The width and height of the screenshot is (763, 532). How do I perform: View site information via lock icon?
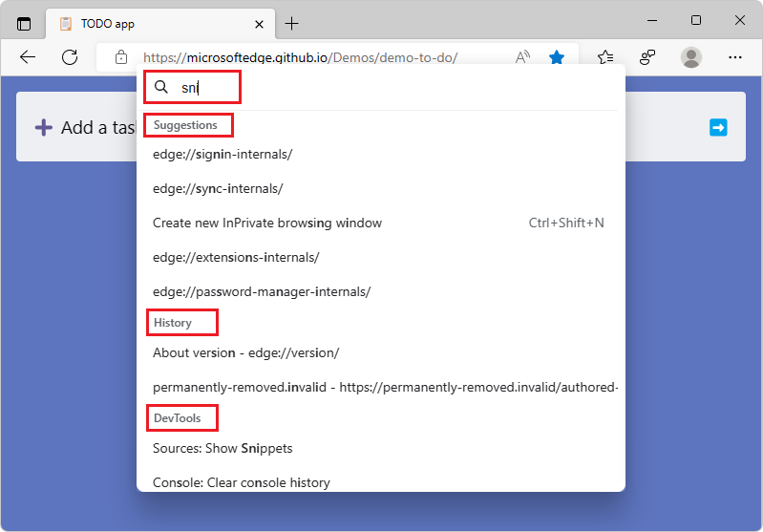(121, 57)
